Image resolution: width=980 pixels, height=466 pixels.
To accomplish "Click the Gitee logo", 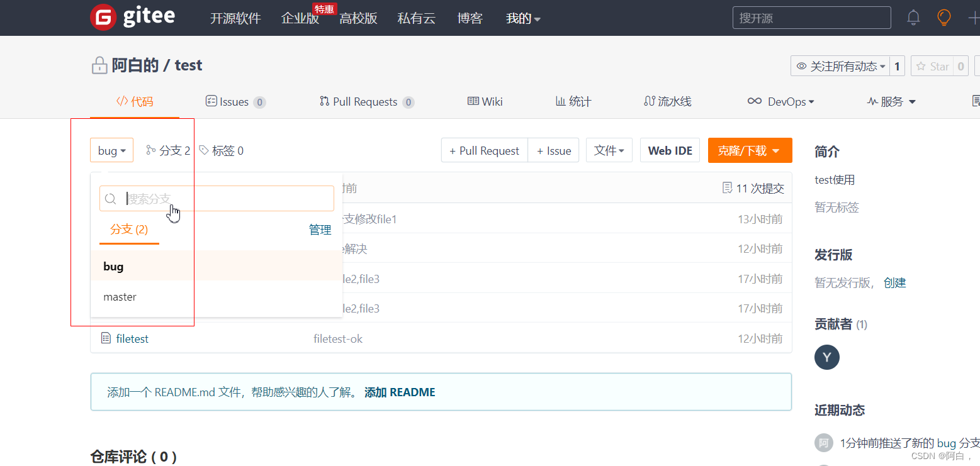I will click(x=132, y=18).
